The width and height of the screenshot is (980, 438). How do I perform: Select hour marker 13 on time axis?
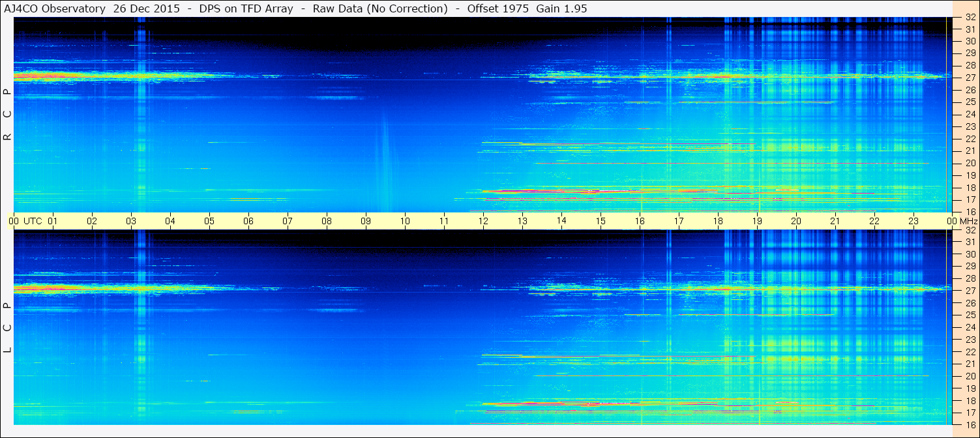coord(522,221)
